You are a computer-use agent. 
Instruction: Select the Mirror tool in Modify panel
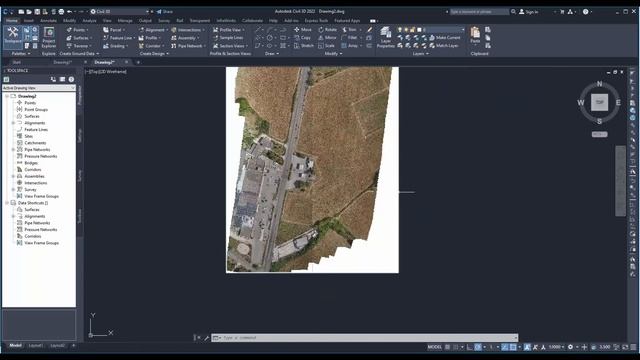pyautogui.click(x=327, y=38)
